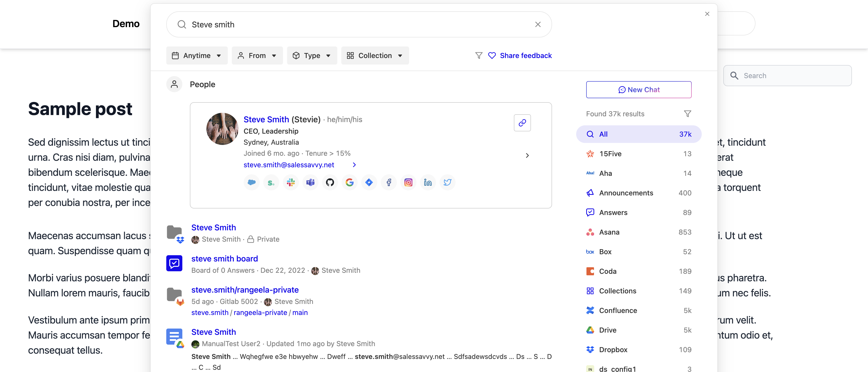This screenshot has height=372, width=868.
Task: Click the funnel icon beside Found 37k results
Action: 688,114
